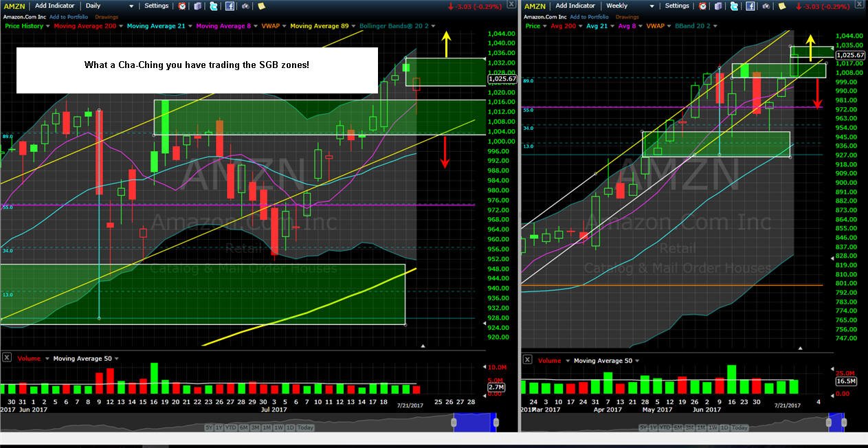Close the Weekly chart Volume panel with X box
The height and width of the screenshot is (448, 868).
click(527, 359)
